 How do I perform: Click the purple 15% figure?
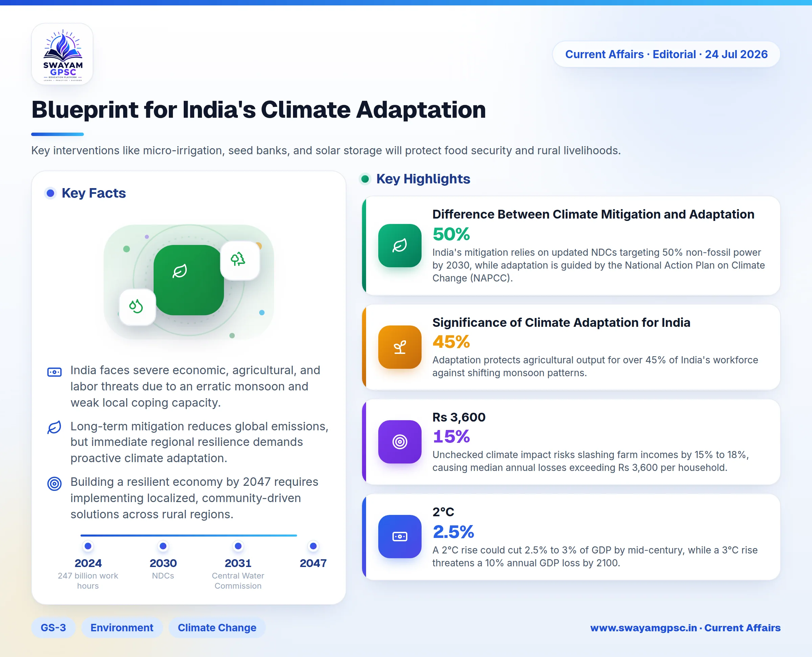(451, 437)
